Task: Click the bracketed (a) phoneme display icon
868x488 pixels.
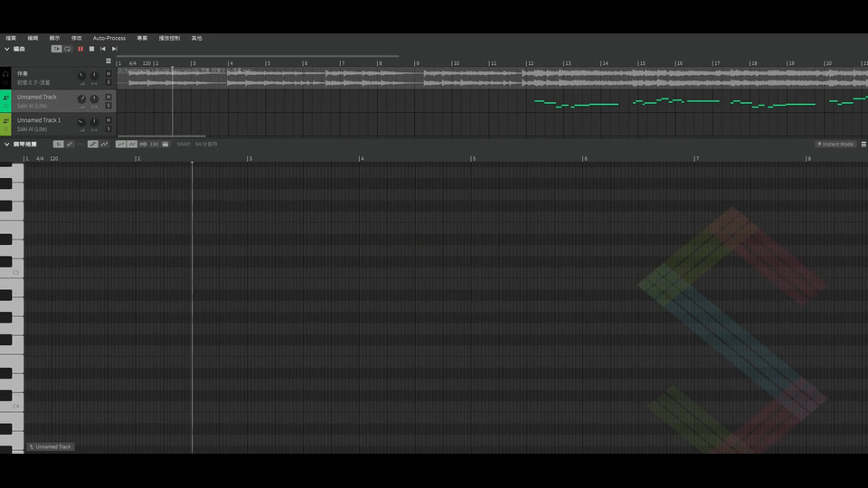Action: point(154,144)
